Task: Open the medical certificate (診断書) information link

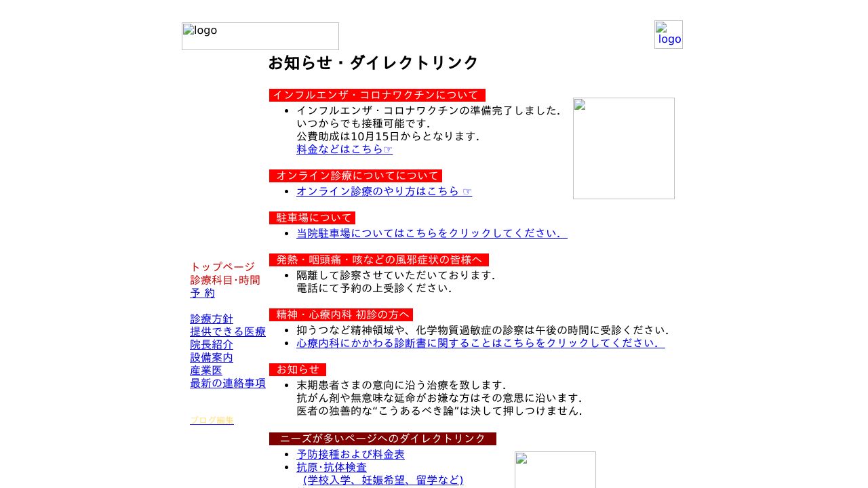Action: point(480,343)
